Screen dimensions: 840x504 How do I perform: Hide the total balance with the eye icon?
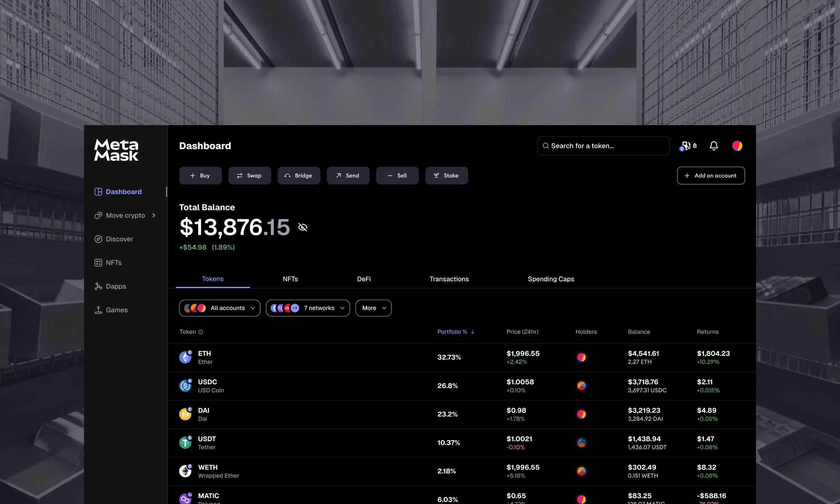click(303, 227)
